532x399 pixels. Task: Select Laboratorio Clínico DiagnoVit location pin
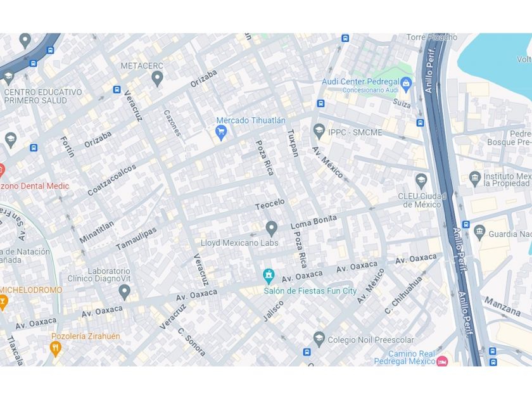pyautogui.click(x=125, y=293)
